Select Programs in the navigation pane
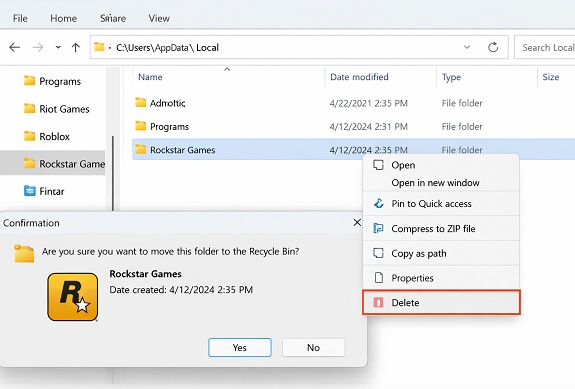This screenshot has width=575, height=389. (x=52, y=81)
